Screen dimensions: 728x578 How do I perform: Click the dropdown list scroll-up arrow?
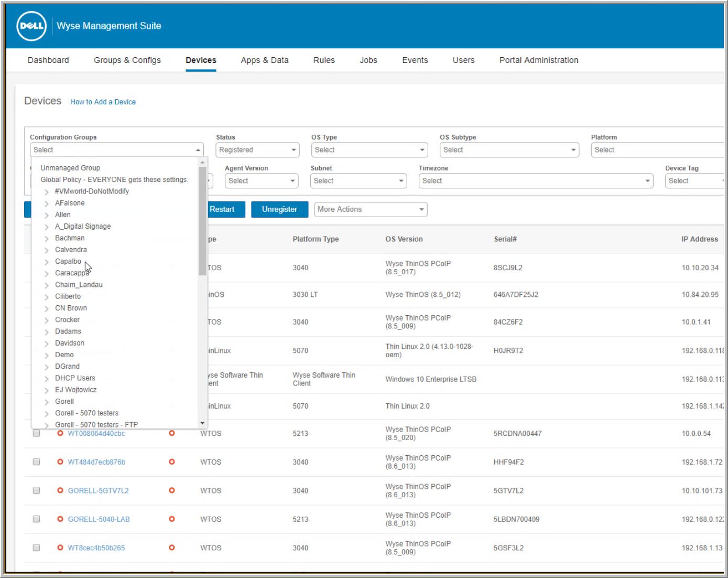[x=202, y=163]
